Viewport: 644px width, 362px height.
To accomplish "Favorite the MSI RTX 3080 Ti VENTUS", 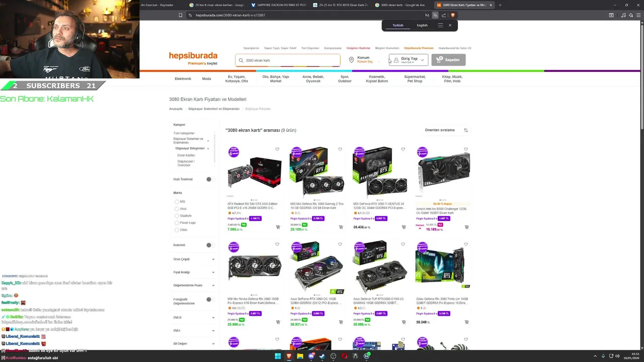I will click(403, 149).
